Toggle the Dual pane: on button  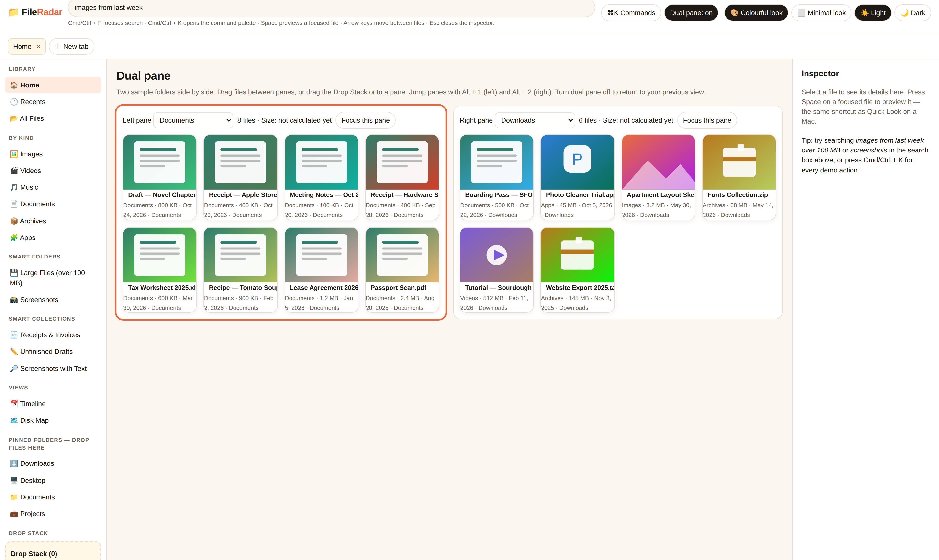pyautogui.click(x=691, y=13)
